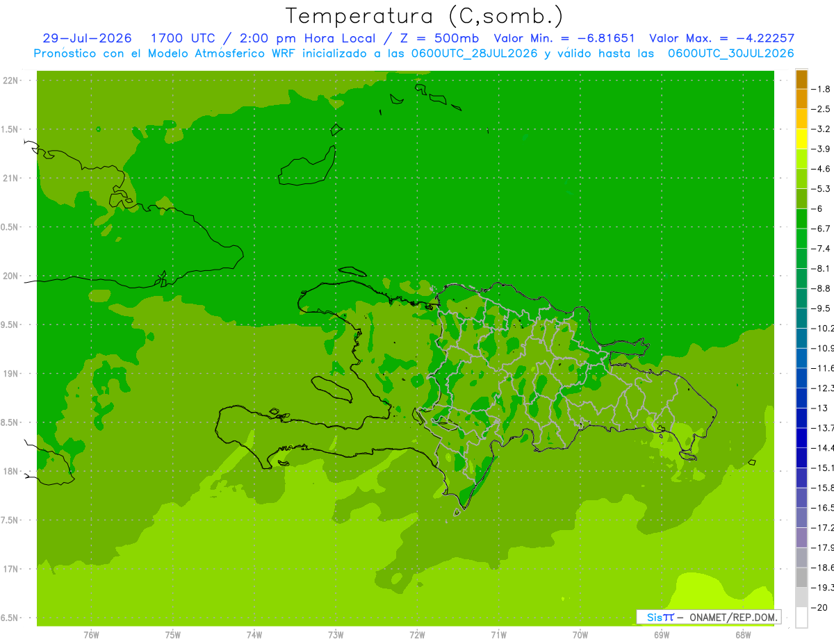The image size is (834, 644).
Task: Click the '1.5N' latitude label
Action: point(11,129)
